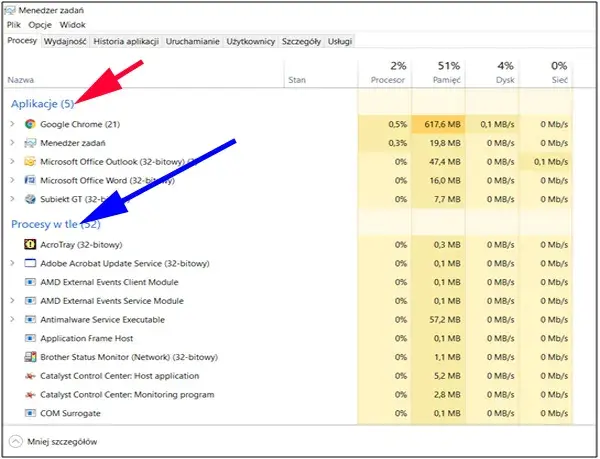Switch to the Uruchamianie tab

click(192, 41)
